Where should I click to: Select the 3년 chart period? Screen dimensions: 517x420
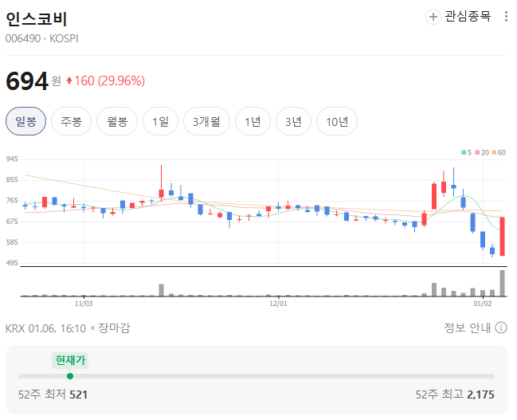pos(293,121)
